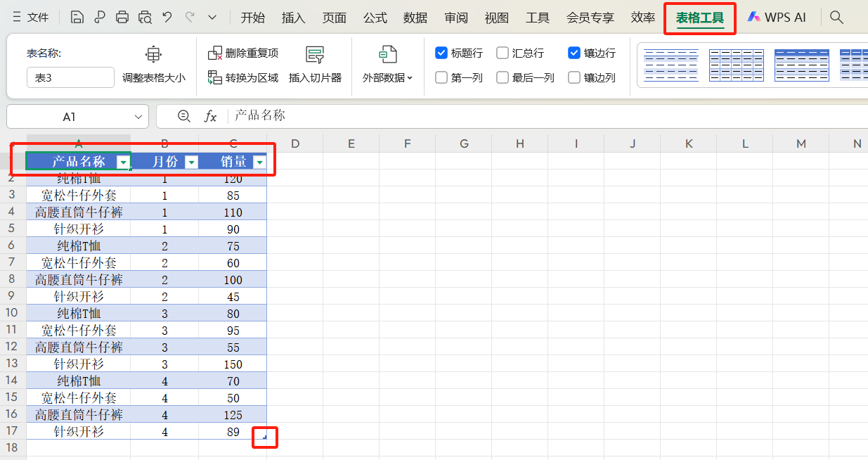Image resolution: width=868 pixels, height=460 pixels.
Task: Click the Save icon on quick access toolbar
Action: pos(77,16)
